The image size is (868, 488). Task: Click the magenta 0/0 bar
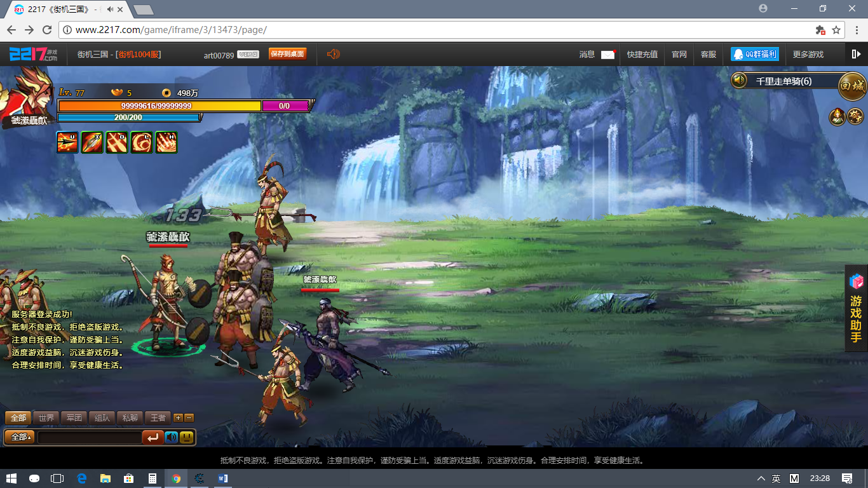pos(285,106)
